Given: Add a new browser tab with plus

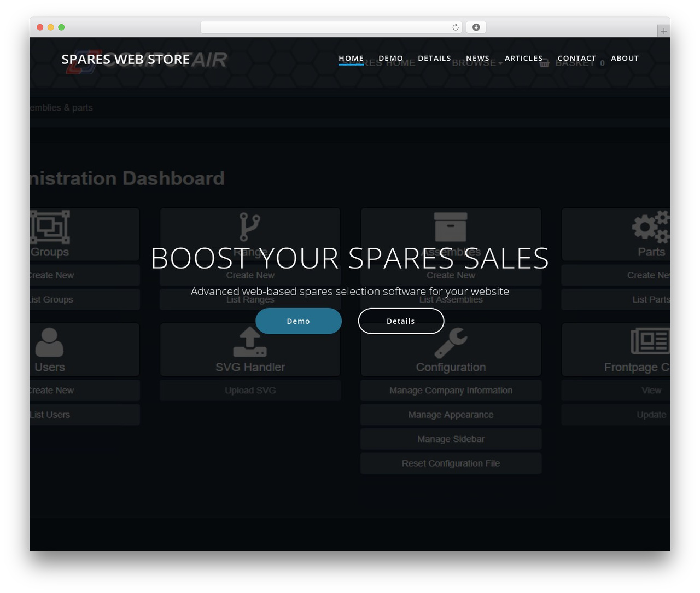Looking at the screenshot, I should [x=663, y=31].
